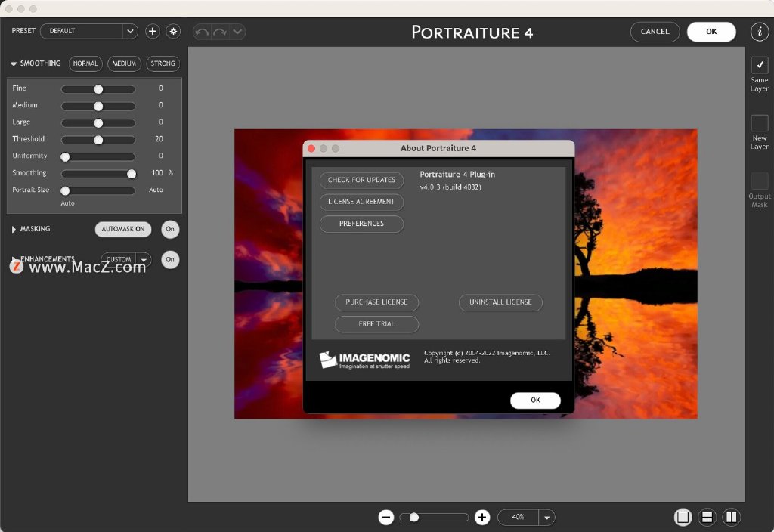This screenshot has height=532, width=774.
Task: Switch to single preview view
Action: (683, 517)
